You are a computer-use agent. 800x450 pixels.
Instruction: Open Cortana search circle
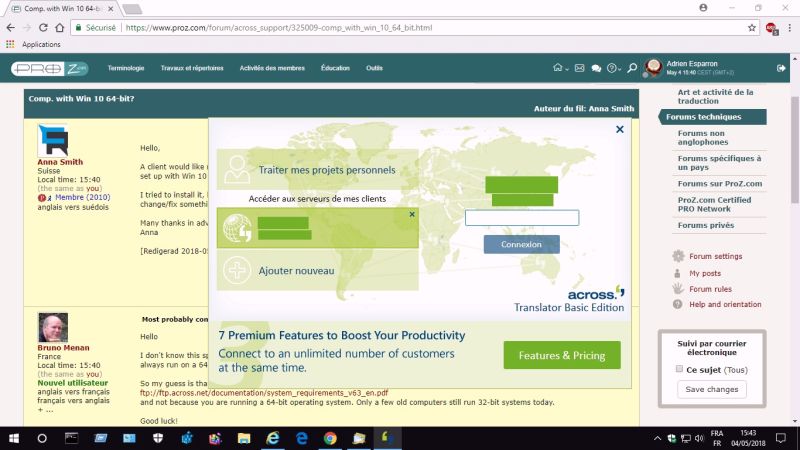(x=42, y=438)
